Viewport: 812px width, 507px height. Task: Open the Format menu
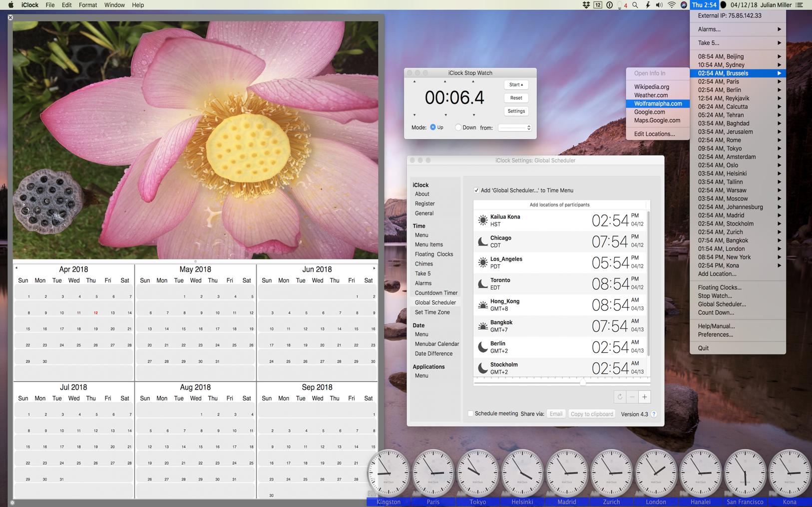[x=88, y=5]
